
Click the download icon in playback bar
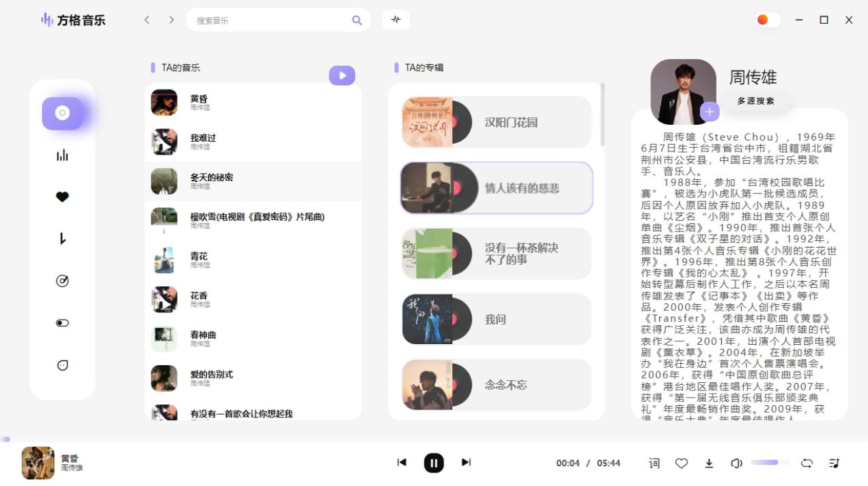point(709,462)
